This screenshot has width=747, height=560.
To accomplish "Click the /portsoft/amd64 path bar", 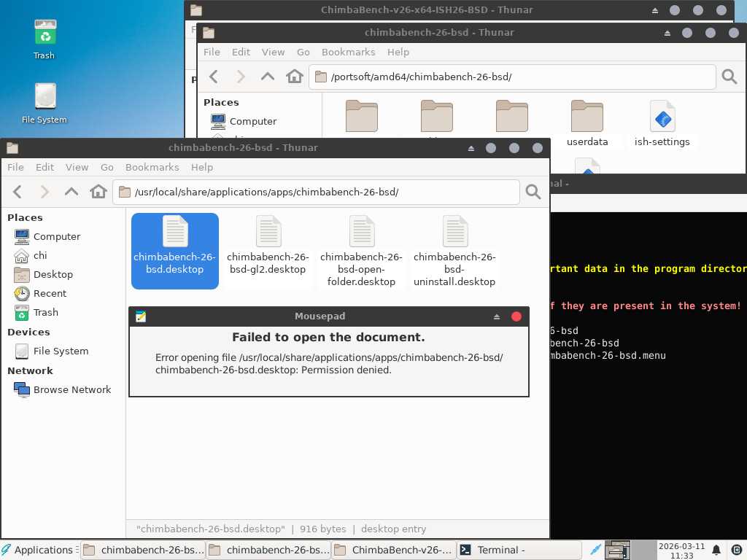I will point(512,77).
